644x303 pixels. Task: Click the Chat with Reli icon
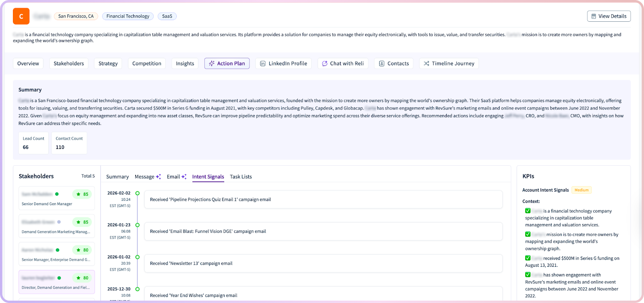pyautogui.click(x=325, y=64)
